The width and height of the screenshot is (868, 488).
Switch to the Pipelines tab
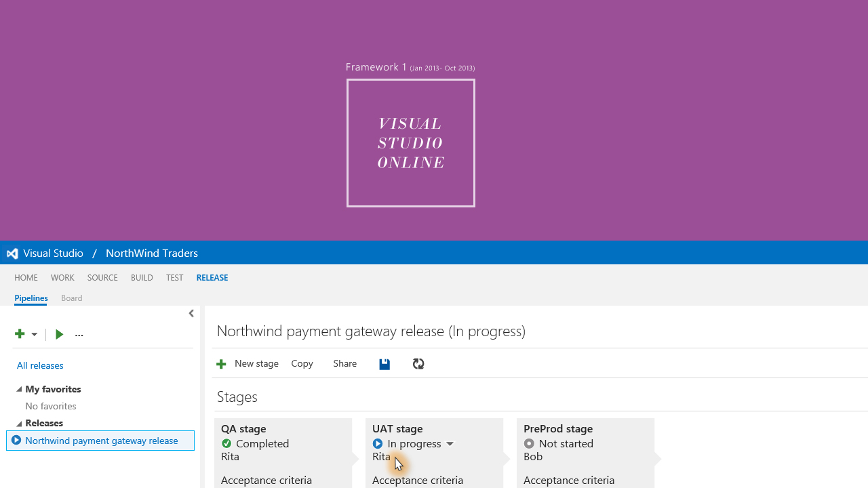coord(31,298)
